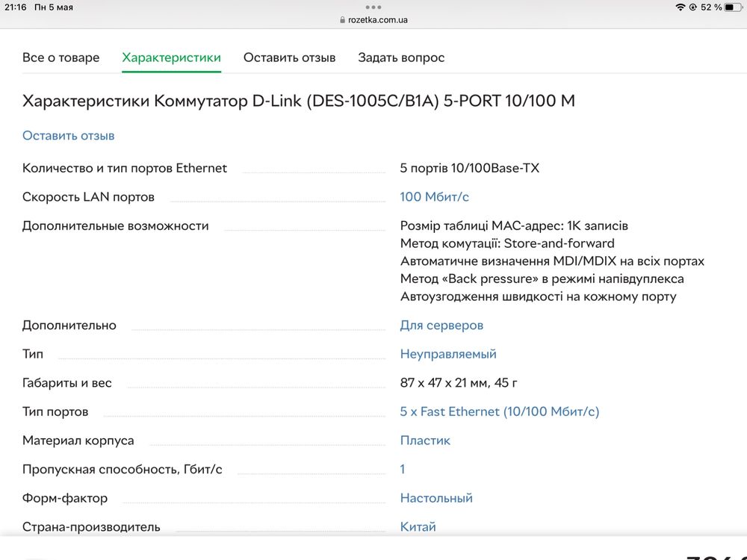Image resolution: width=747 pixels, height=560 pixels.
Task: Select the 'Пластик' material link
Action: [425, 441]
